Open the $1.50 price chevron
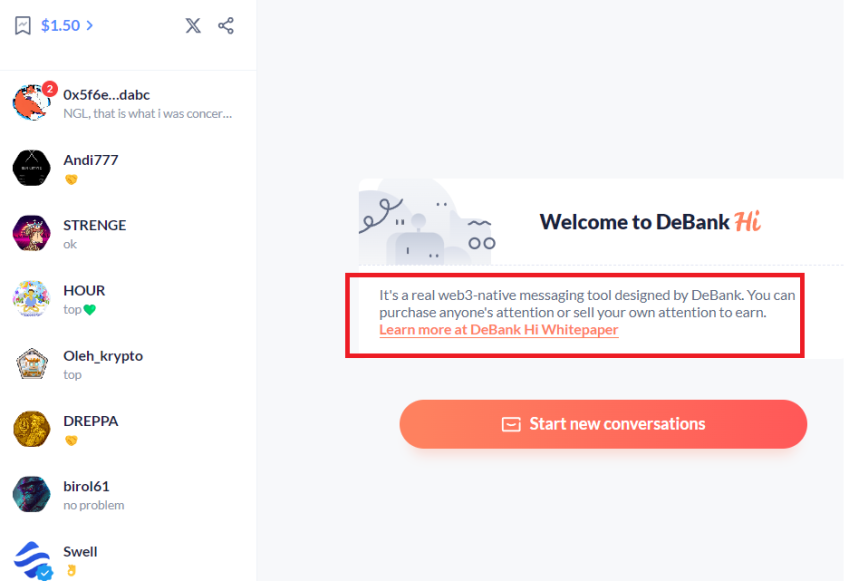Viewport: 849px width, 581px height. pos(90,25)
